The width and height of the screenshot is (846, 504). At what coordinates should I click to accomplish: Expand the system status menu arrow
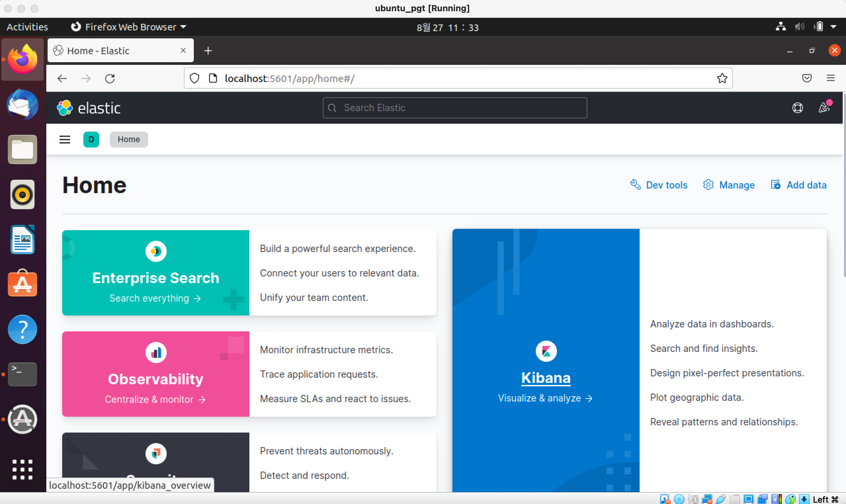point(833,27)
